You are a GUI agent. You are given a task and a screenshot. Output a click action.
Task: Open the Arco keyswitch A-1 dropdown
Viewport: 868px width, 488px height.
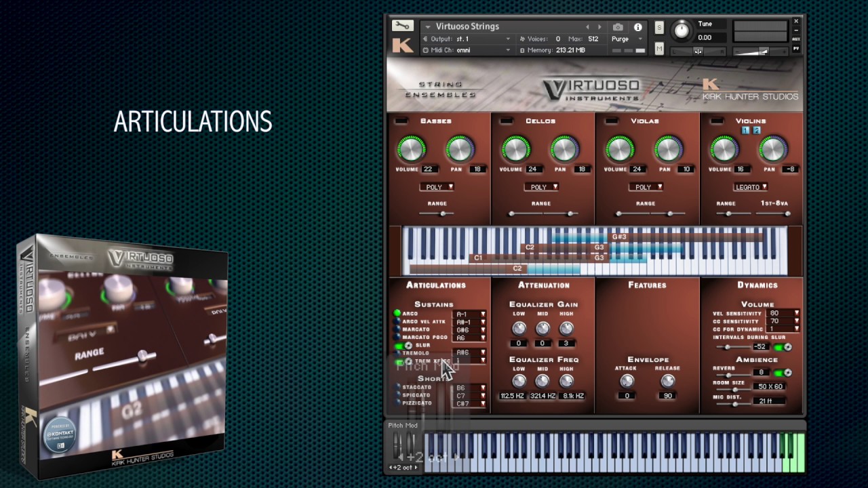pos(470,314)
